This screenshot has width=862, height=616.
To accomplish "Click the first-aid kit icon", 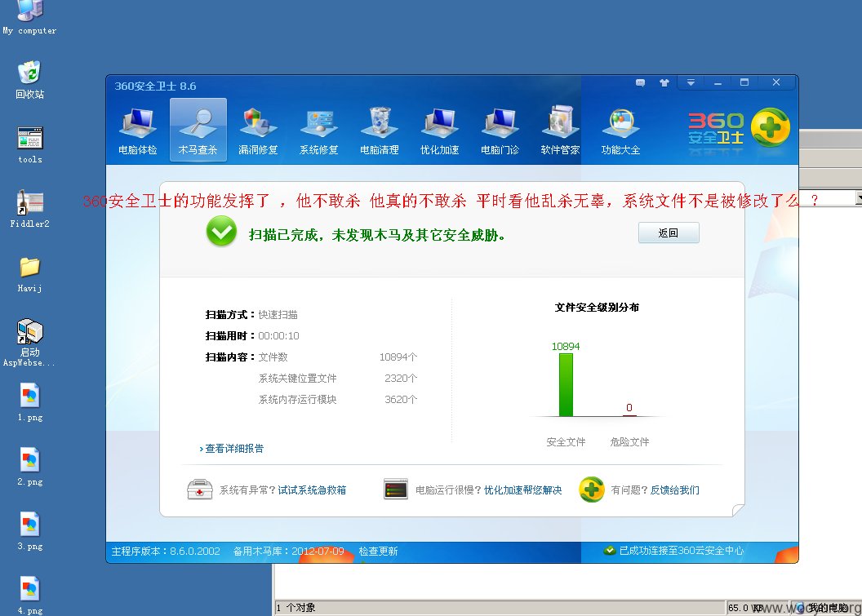I will 199,489.
